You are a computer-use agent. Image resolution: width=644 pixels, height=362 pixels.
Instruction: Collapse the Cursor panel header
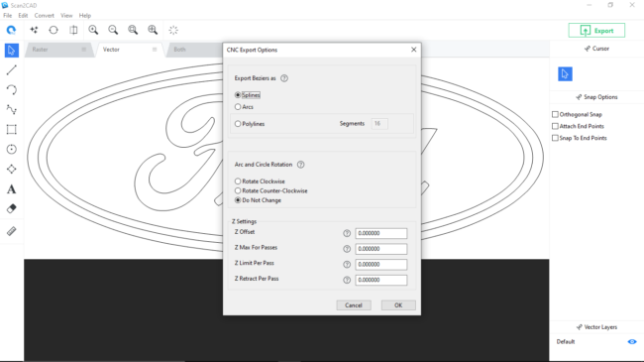coord(596,49)
